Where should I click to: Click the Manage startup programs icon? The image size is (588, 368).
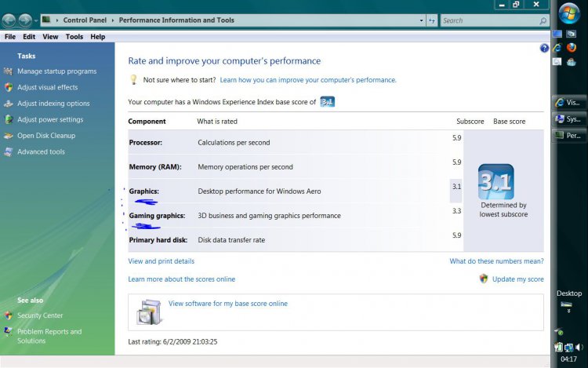tap(9, 71)
